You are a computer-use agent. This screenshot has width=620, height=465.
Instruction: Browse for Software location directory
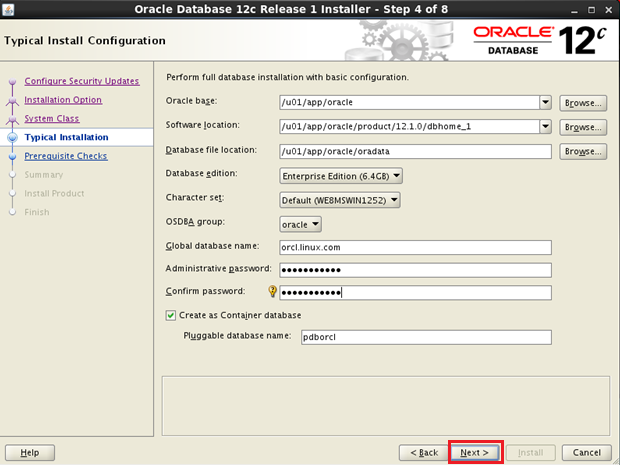click(583, 127)
